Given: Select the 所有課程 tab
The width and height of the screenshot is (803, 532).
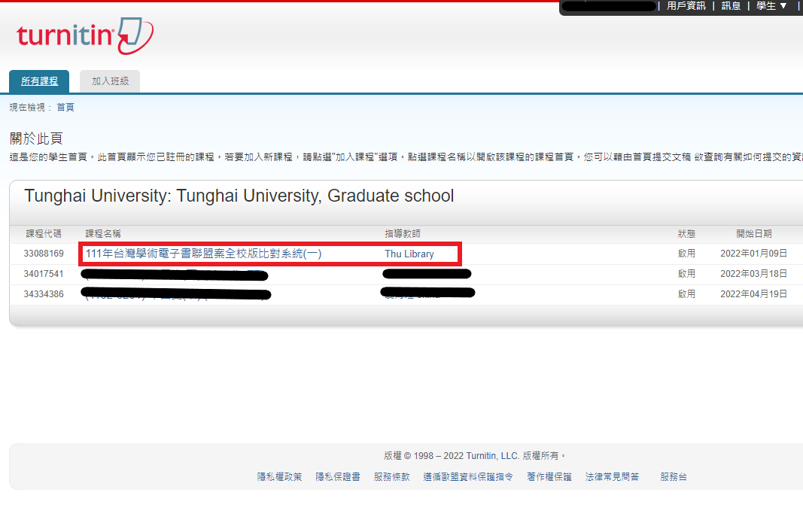Looking at the screenshot, I should pos(38,81).
